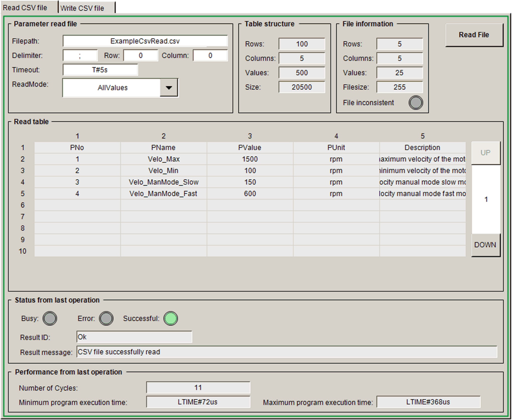Click the Error status indicator lamp
Screen dimensions: 512x420
click(106, 318)
